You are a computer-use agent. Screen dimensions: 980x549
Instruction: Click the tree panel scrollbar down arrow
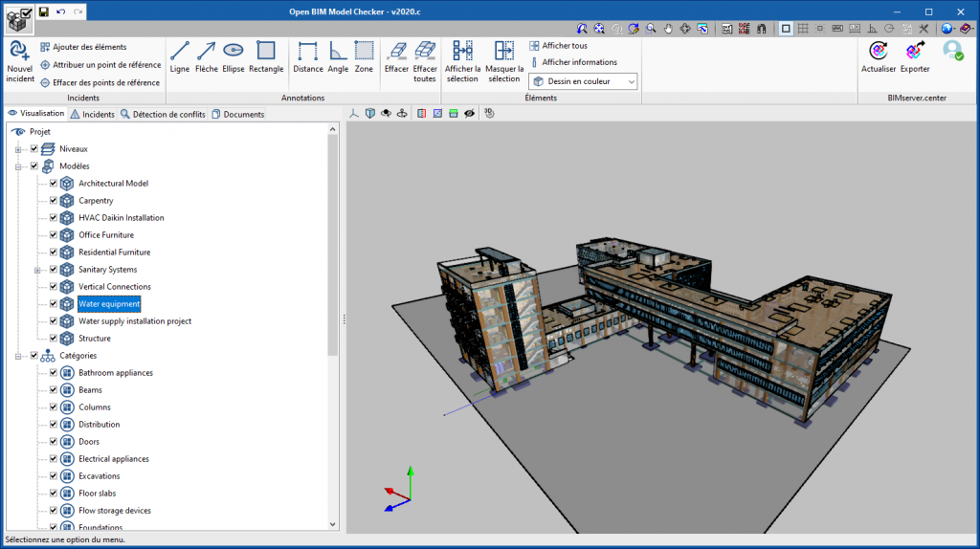click(x=333, y=524)
